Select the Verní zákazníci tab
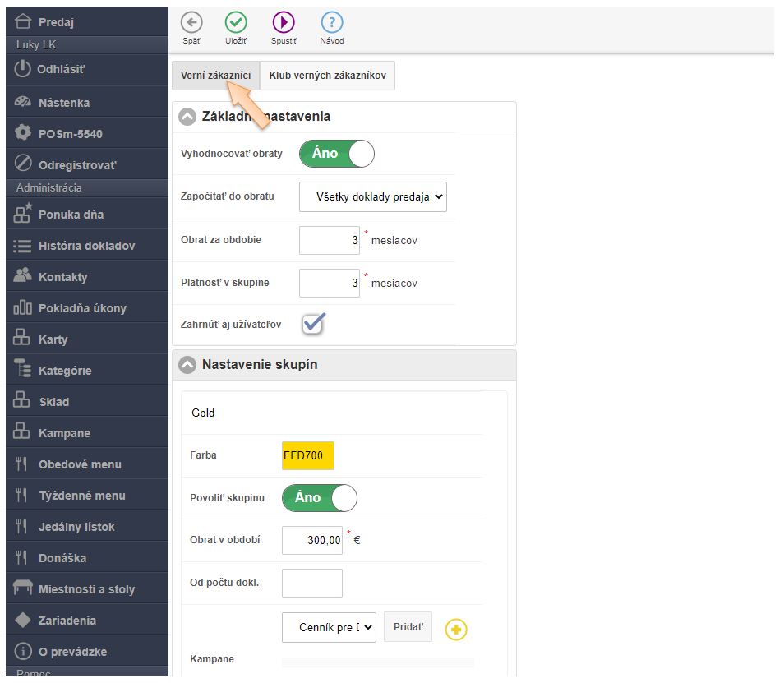The image size is (784, 683). (215, 75)
